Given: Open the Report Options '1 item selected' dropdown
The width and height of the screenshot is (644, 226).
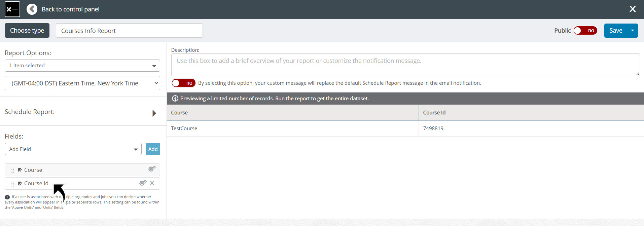Looking at the screenshot, I should (82, 66).
